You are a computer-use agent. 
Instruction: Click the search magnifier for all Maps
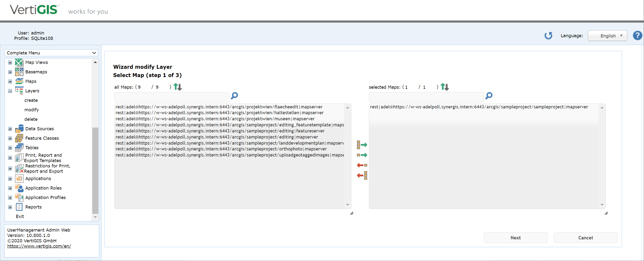pos(234,96)
